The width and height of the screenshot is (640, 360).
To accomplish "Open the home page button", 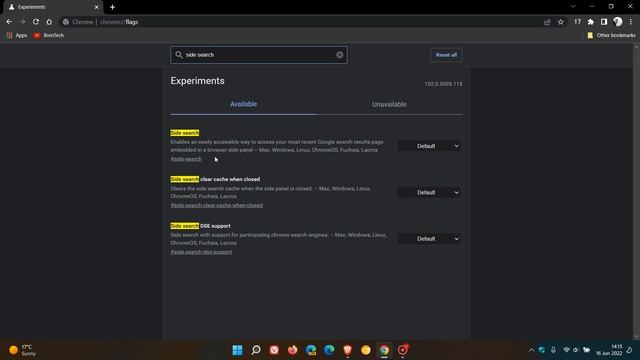I will (x=49, y=22).
